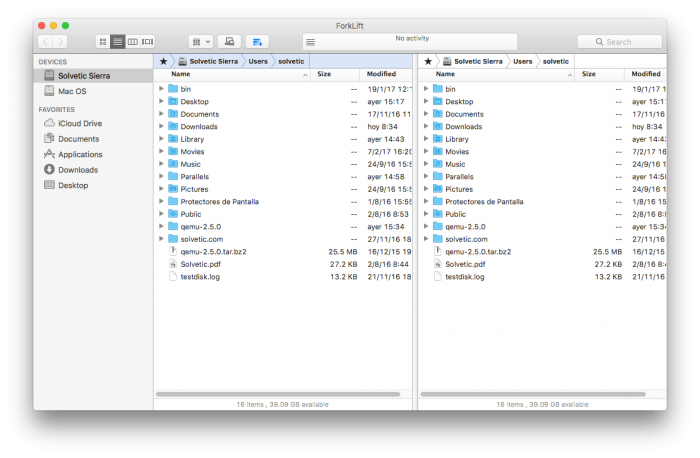The width and height of the screenshot is (700, 458).
Task: Select Downloads folder icon in left pane
Action: [x=173, y=126]
